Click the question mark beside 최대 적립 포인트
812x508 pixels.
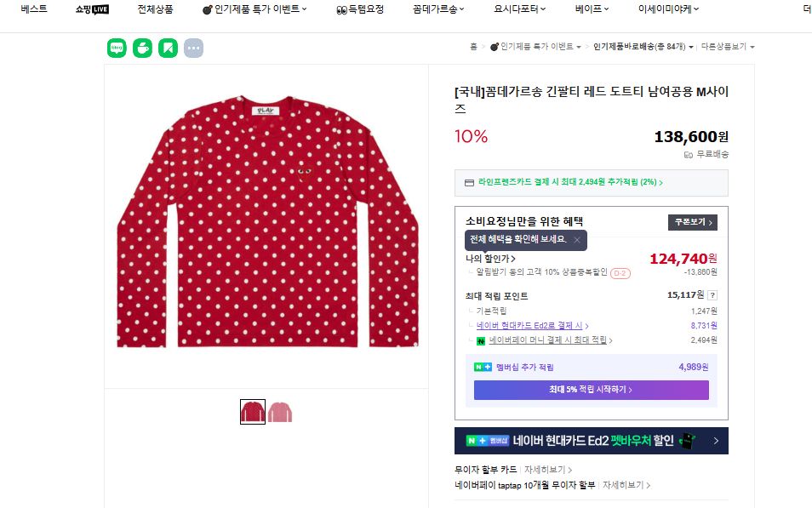click(712, 295)
